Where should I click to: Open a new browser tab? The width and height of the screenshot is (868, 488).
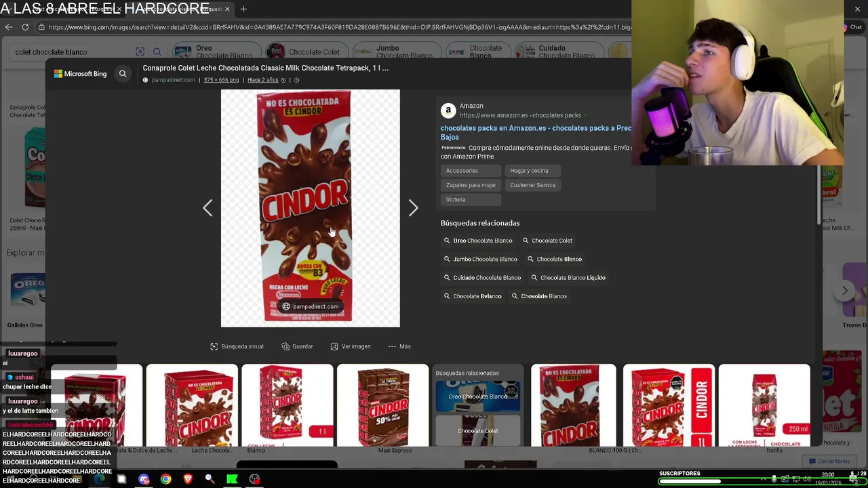(x=243, y=9)
